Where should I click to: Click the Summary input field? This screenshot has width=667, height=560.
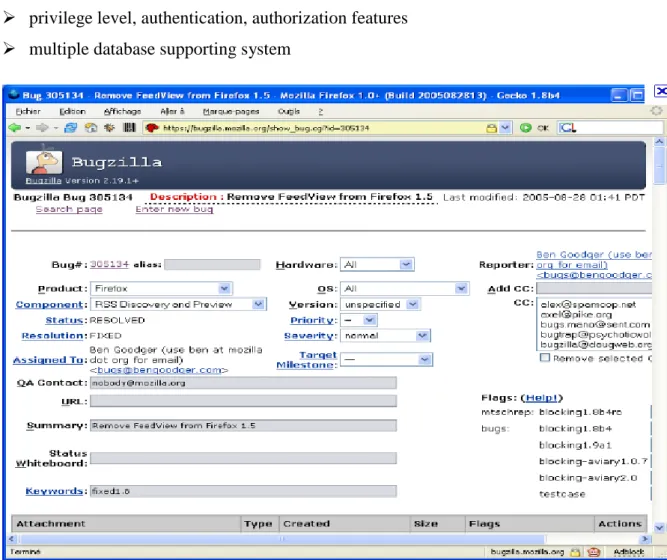tap(243, 426)
